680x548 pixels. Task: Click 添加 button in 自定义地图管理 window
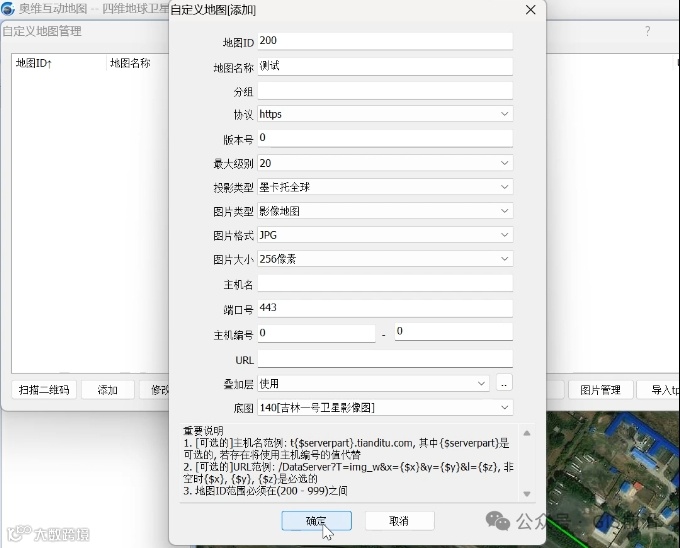(x=108, y=390)
